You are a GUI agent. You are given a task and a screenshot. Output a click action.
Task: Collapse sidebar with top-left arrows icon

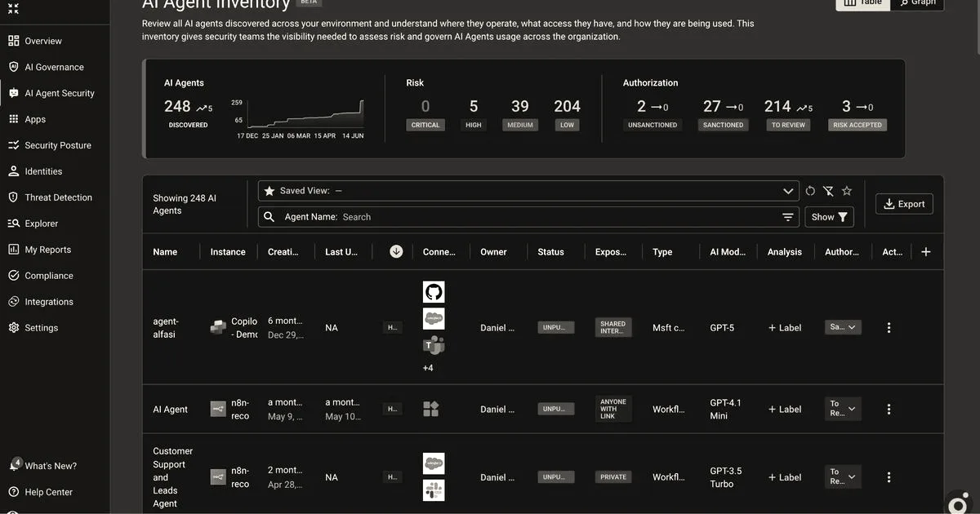(x=12, y=8)
